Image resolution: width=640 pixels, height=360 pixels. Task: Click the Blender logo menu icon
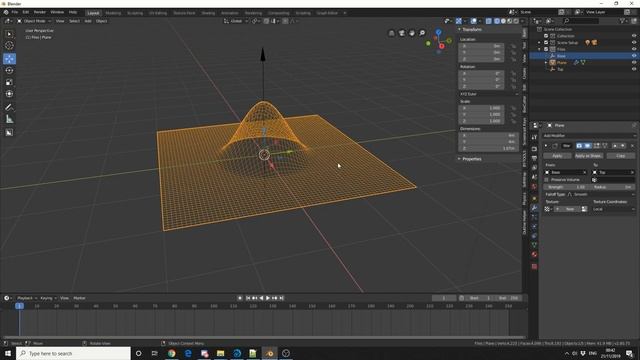[x=6, y=12]
